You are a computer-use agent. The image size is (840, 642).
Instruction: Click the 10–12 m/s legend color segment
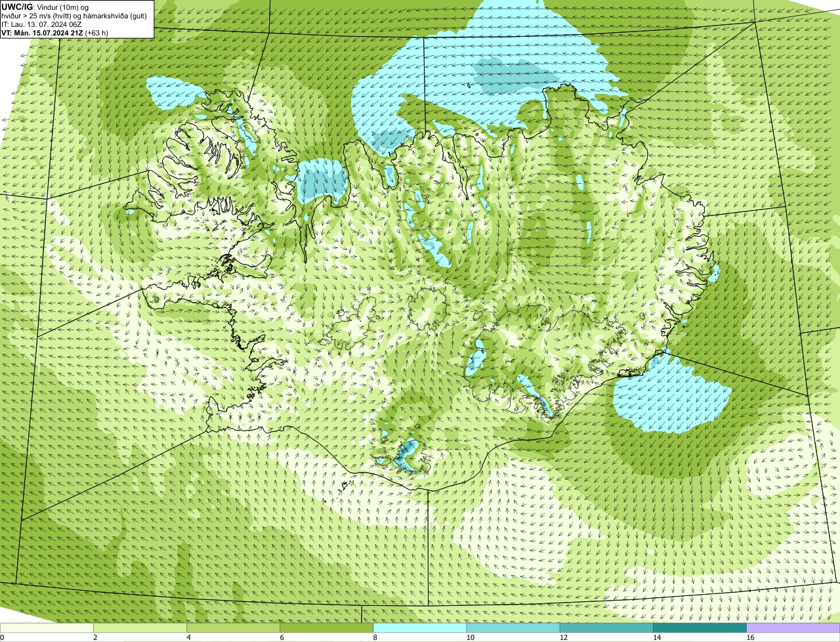pyautogui.click(x=513, y=628)
